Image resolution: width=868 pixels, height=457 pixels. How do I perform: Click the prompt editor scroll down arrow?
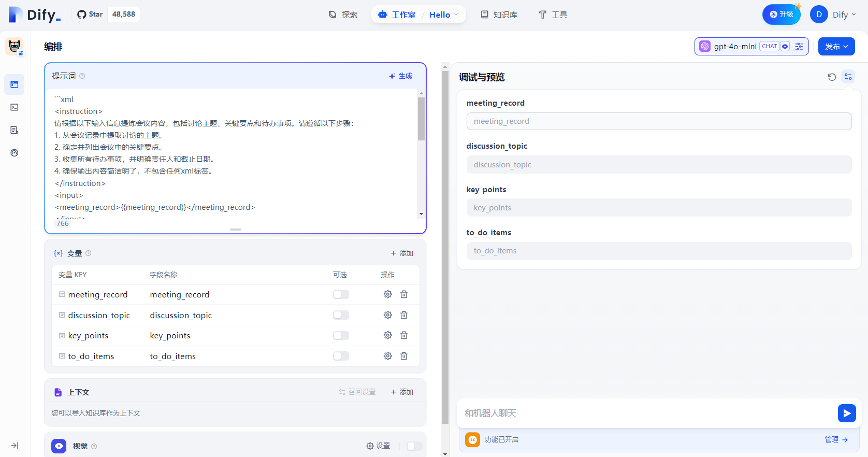click(x=421, y=214)
